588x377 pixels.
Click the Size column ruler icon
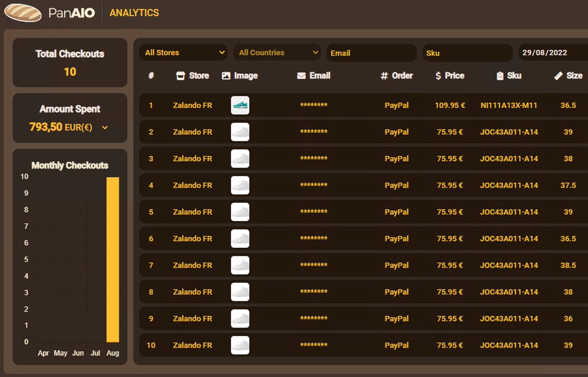pos(558,75)
